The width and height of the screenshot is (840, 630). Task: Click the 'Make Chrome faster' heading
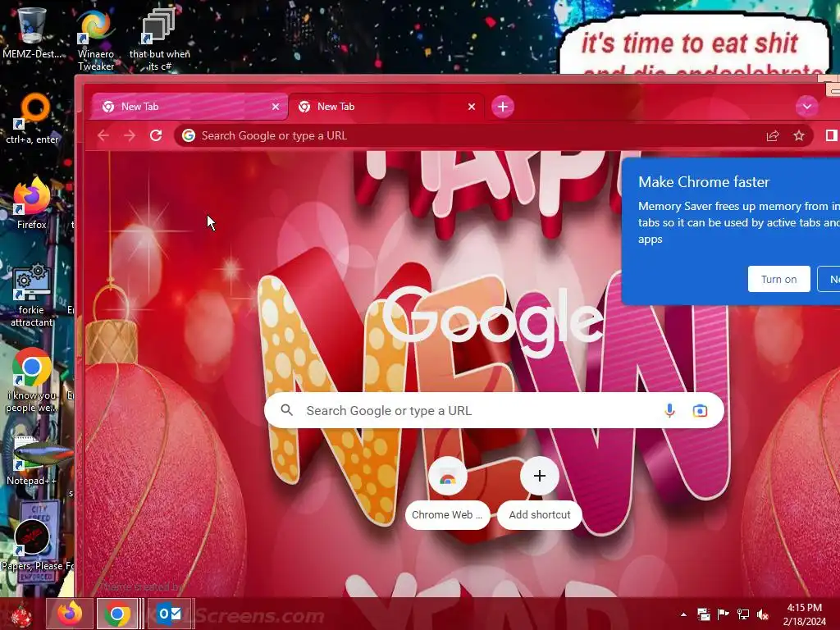point(703,182)
